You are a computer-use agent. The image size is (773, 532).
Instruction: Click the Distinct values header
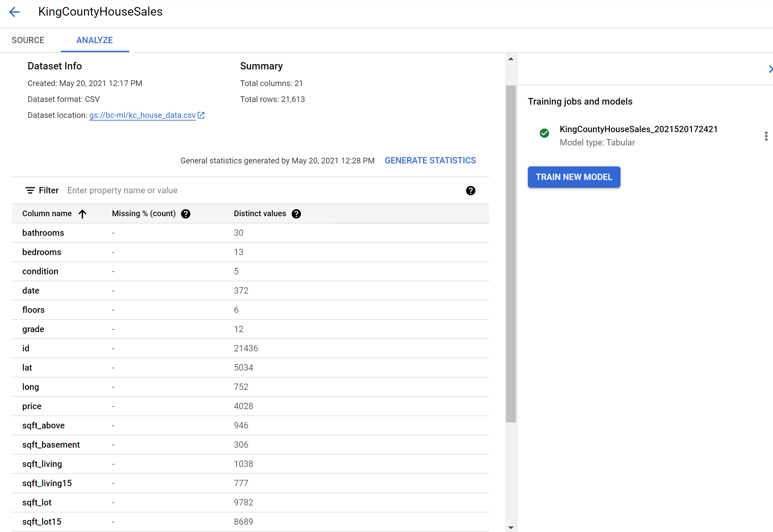[260, 214]
